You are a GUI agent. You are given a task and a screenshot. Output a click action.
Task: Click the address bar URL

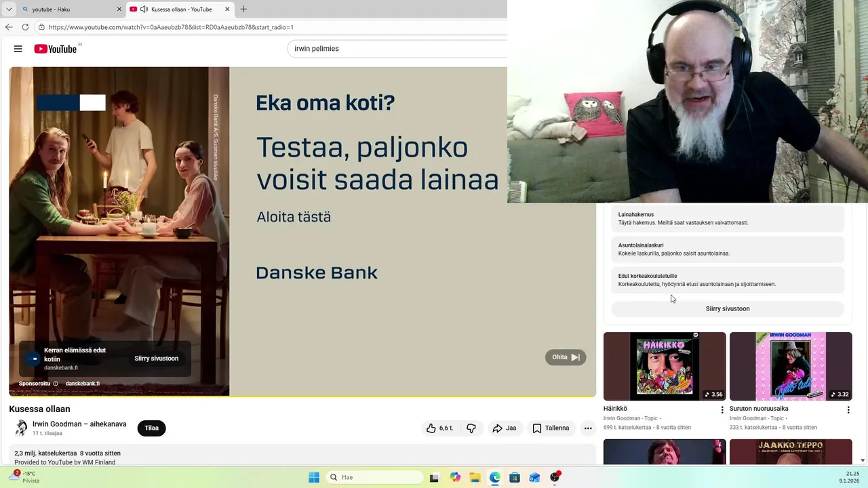pos(171,27)
